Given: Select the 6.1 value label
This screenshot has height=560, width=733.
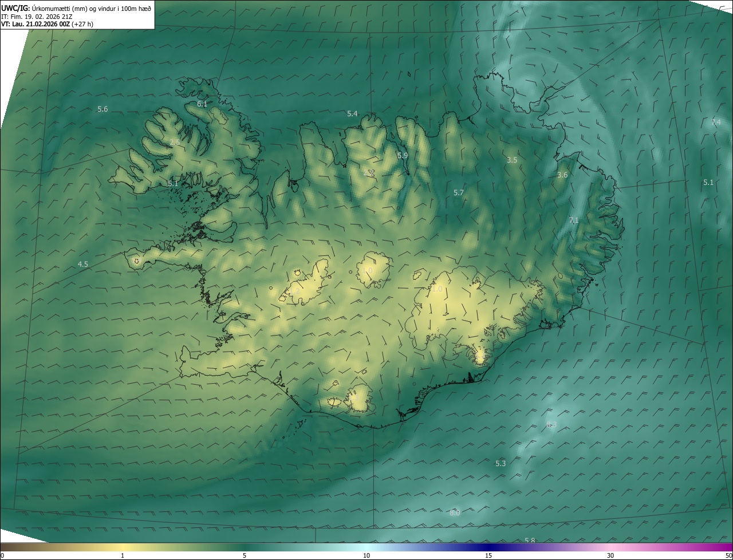Looking at the screenshot, I should click(202, 104).
